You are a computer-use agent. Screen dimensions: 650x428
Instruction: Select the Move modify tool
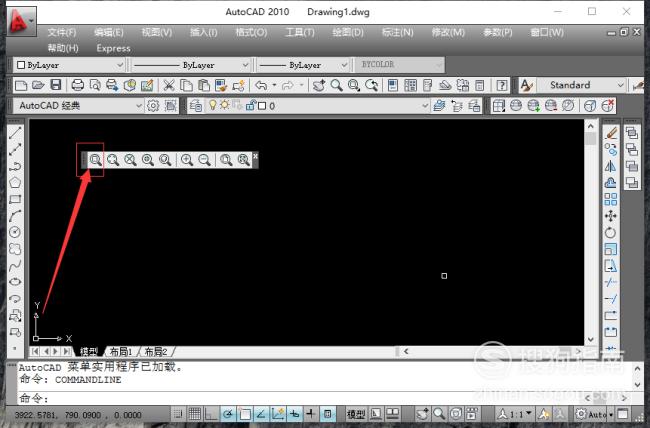point(611,216)
